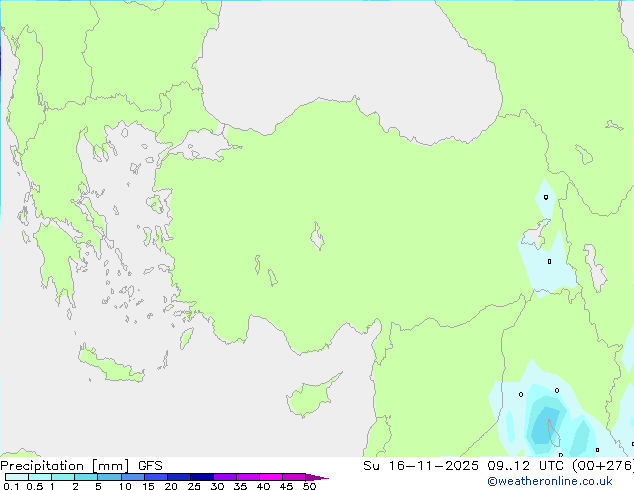Click the 15–20 mm legend color swatch
Screen dimensions: 634x490
point(155,477)
